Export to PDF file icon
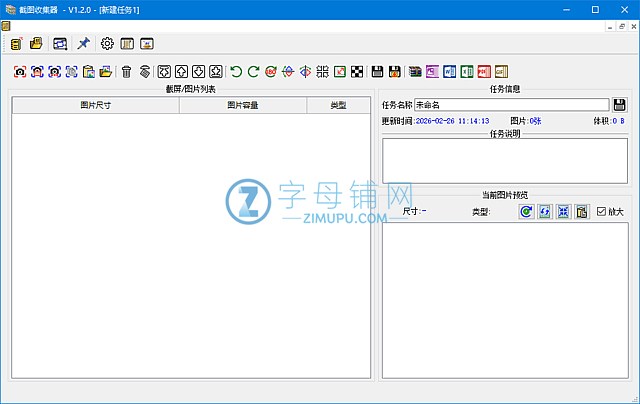640x404 pixels. tap(483, 71)
